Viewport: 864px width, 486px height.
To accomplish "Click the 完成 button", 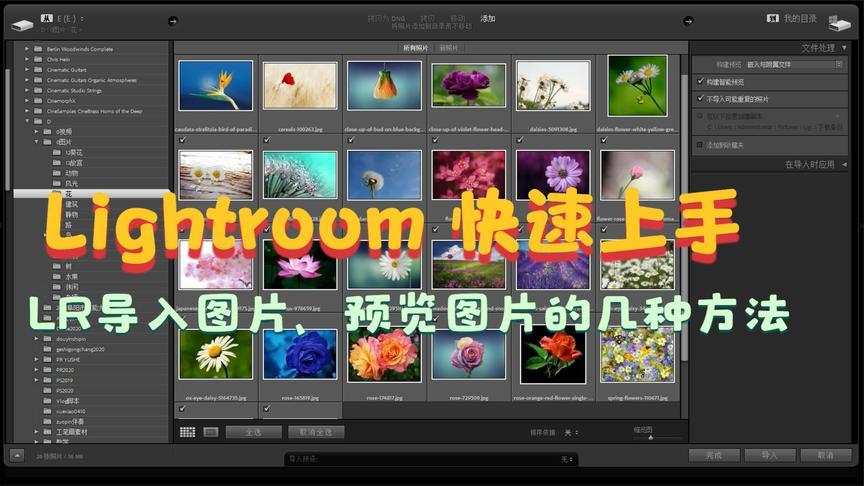I will point(714,455).
